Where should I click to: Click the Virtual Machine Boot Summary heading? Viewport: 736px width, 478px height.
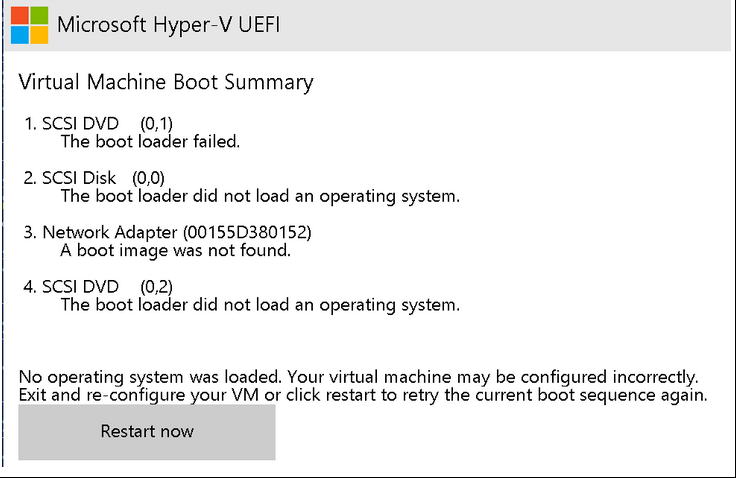pos(166,82)
